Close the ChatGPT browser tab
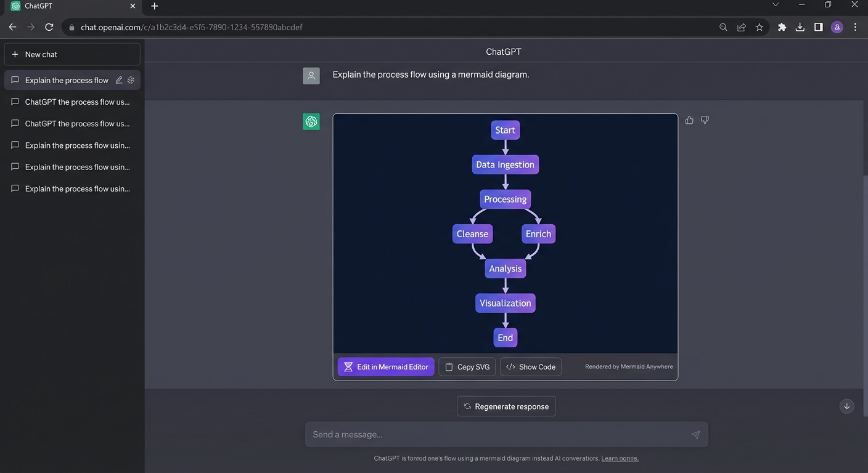 tap(133, 6)
